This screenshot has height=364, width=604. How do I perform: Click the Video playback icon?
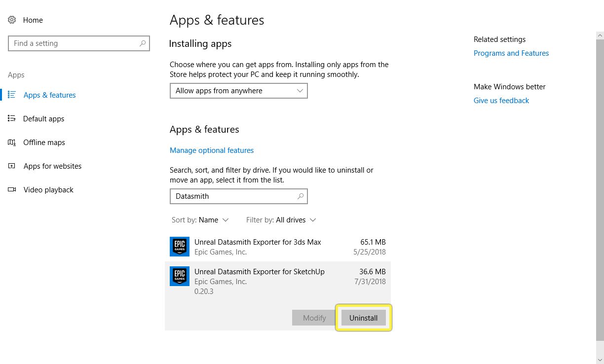coord(12,190)
